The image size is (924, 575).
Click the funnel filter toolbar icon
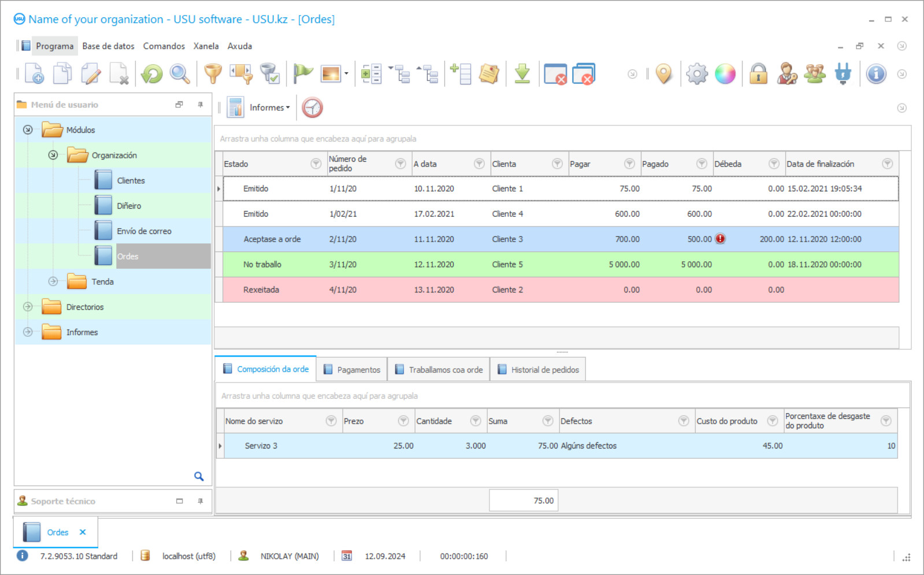pos(213,74)
